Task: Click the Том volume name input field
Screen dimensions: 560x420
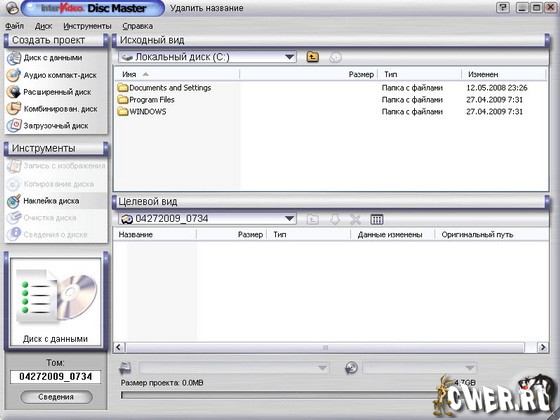Action: pyautogui.click(x=56, y=376)
